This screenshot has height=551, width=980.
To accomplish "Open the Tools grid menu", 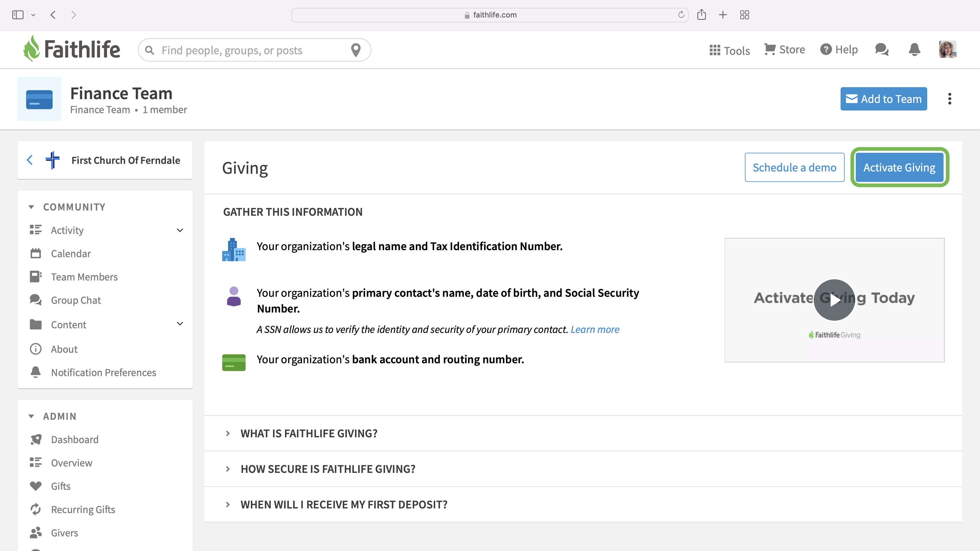I will (729, 50).
